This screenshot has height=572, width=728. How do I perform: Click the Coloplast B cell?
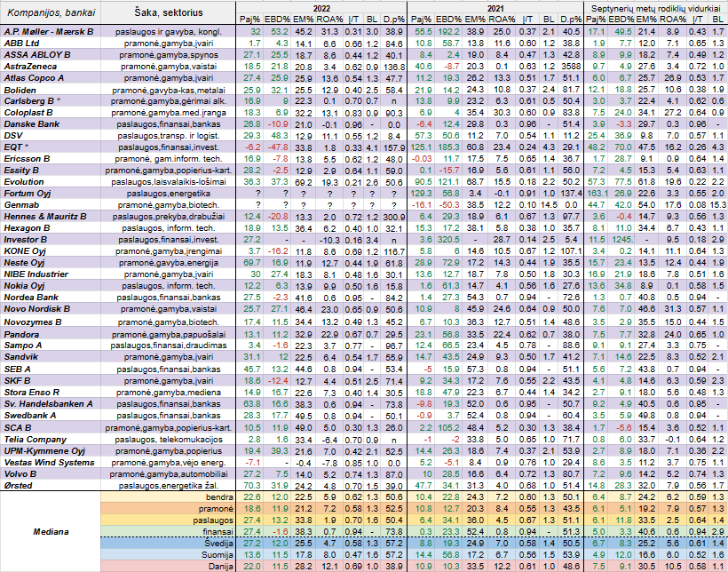coord(51,113)
